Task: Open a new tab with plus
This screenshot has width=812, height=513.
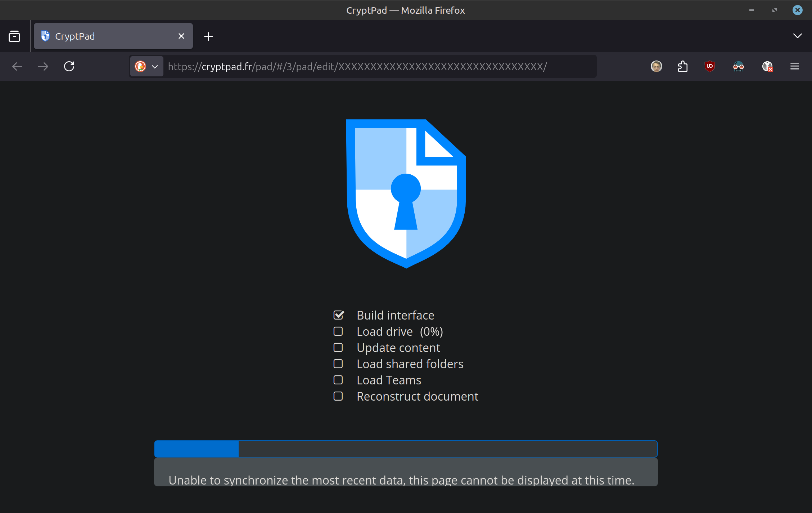Action: (x=208, y=36)
